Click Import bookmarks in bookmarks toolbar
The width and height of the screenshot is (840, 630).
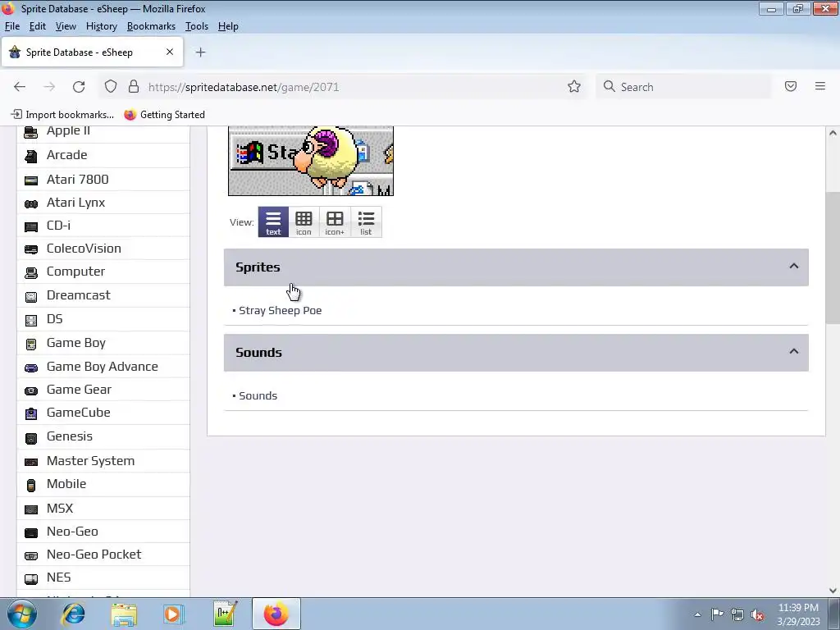[x=62, y=115]
